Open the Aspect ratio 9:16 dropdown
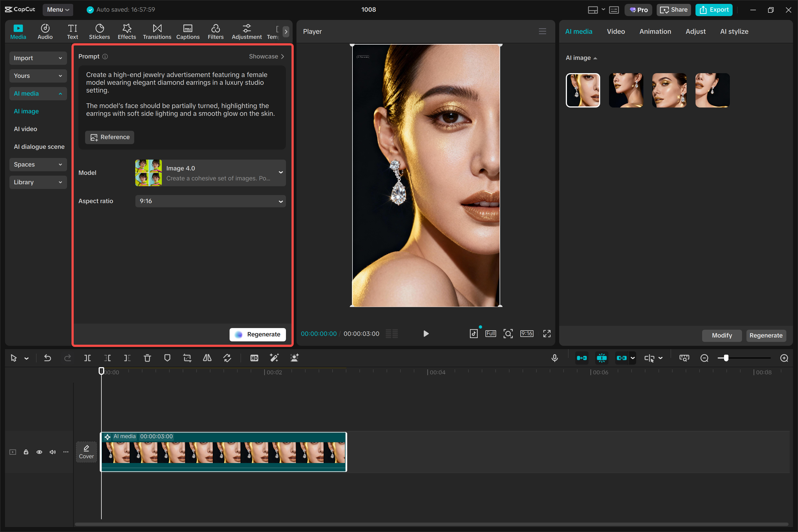This screenshot has width=798, height=532. click(x=210, y=201)
